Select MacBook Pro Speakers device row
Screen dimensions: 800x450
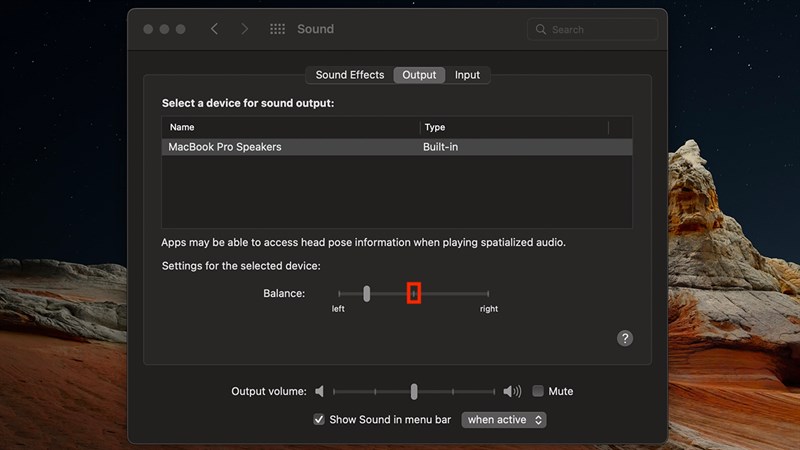396,147
